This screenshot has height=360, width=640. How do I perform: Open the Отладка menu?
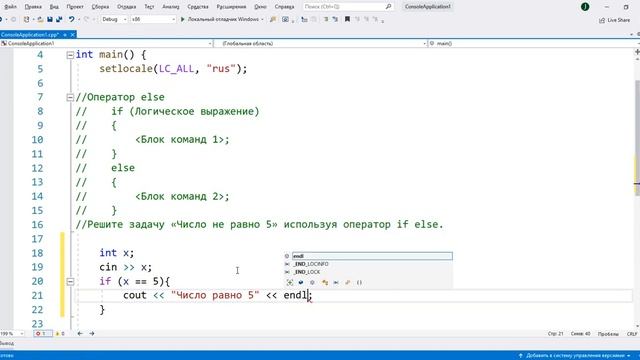coord(126,7)
